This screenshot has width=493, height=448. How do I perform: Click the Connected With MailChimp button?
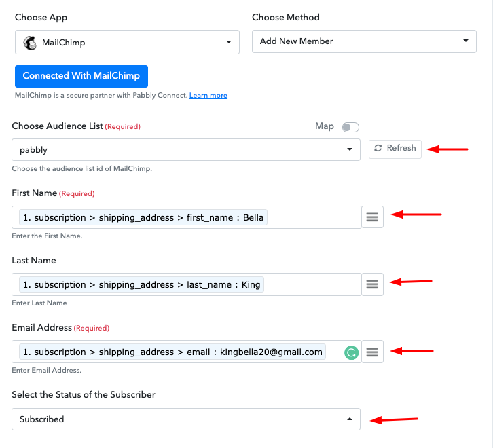coord(81,76)
